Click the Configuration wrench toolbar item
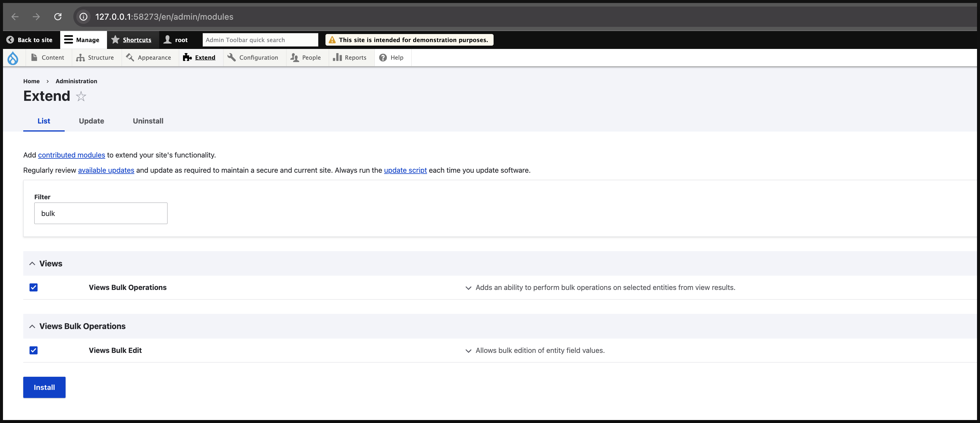The height and width of the screenshot is (423, 980). click(253, 58)
